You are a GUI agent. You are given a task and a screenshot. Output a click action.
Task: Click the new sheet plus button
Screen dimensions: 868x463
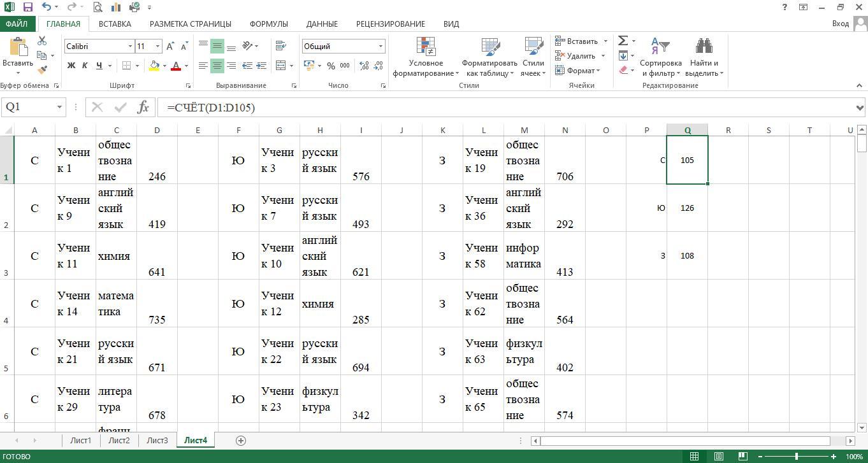(x=241, y=440)
